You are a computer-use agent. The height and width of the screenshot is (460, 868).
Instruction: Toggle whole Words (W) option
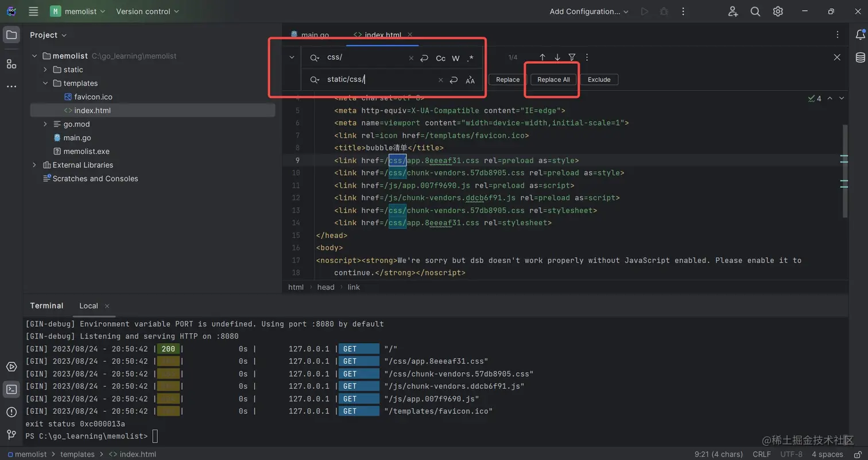[456, 58]
